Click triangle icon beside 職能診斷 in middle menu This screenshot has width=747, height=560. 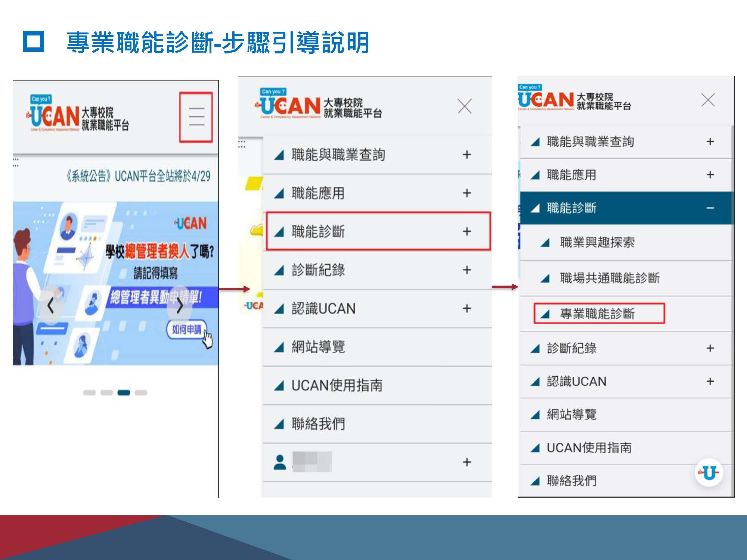(x=279, y=231)
